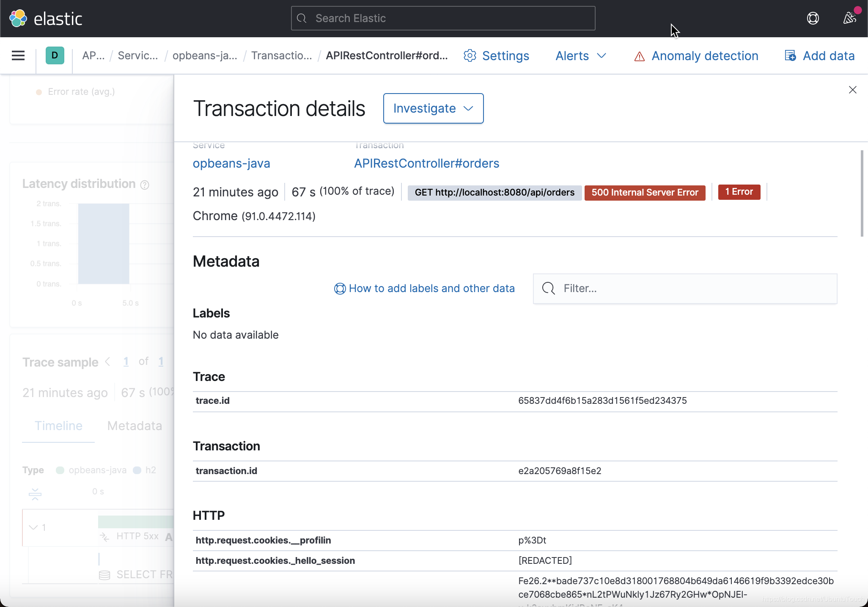
Task: Switch to the Timeline tab
Action: pyautogui.click(x=58, y=426)
